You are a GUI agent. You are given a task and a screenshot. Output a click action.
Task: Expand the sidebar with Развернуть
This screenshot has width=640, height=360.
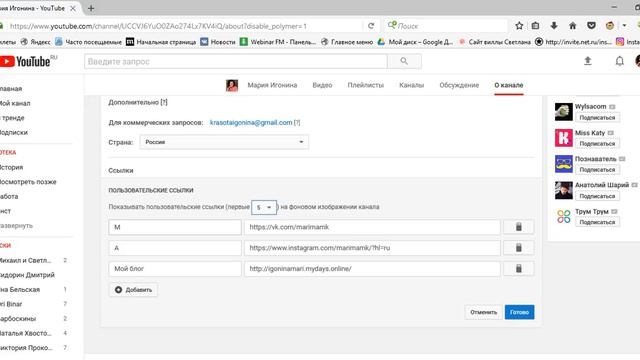pyautogui.click(x=16, y=225)
